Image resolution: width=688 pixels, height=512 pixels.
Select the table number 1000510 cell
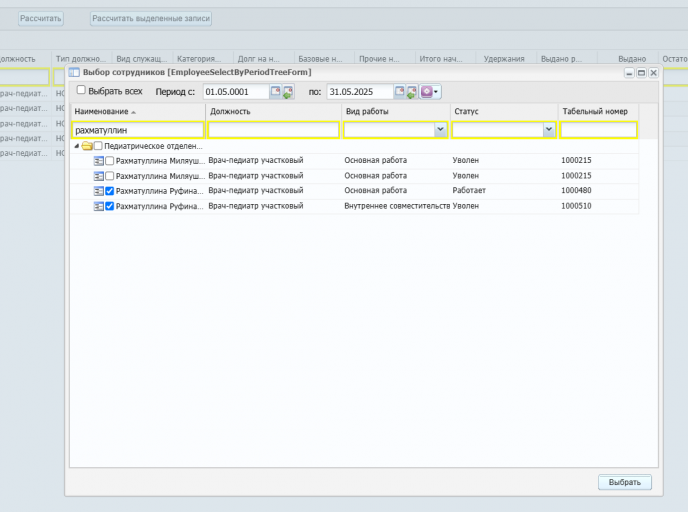tap(598, 206)
